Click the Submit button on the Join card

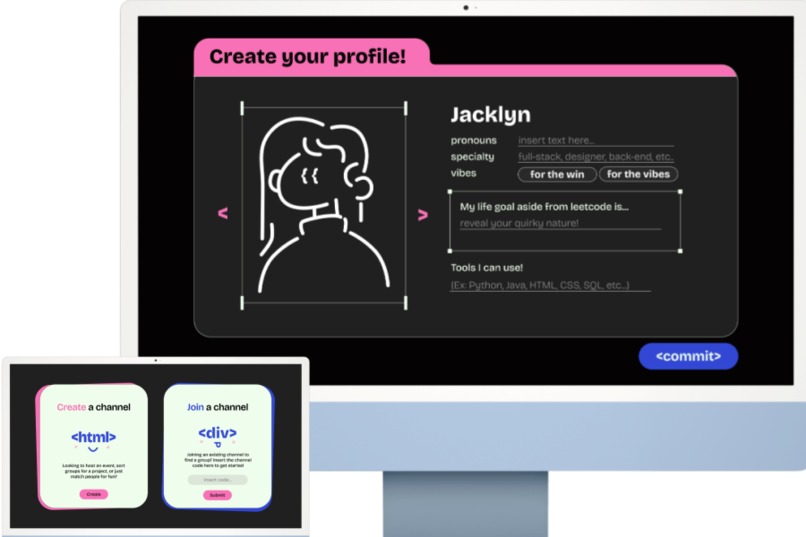(x=217, y=495)
